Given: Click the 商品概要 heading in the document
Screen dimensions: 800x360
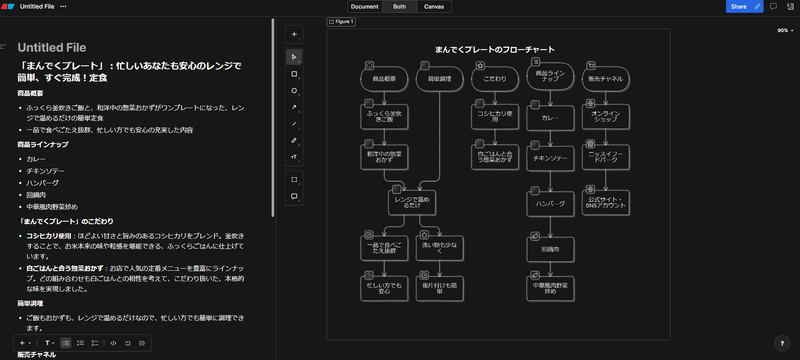Looking at the screenshot, I should pos(30,94).
